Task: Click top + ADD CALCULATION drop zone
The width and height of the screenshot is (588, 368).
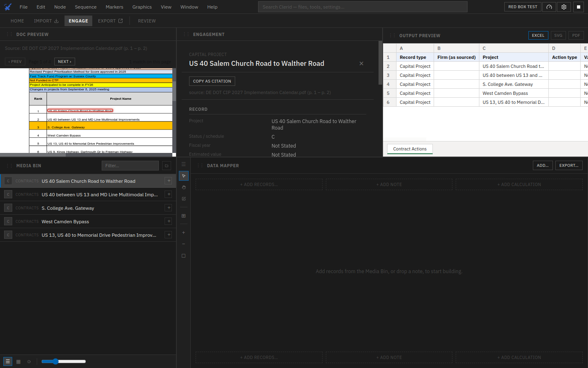Action: (x=519, y=184)
